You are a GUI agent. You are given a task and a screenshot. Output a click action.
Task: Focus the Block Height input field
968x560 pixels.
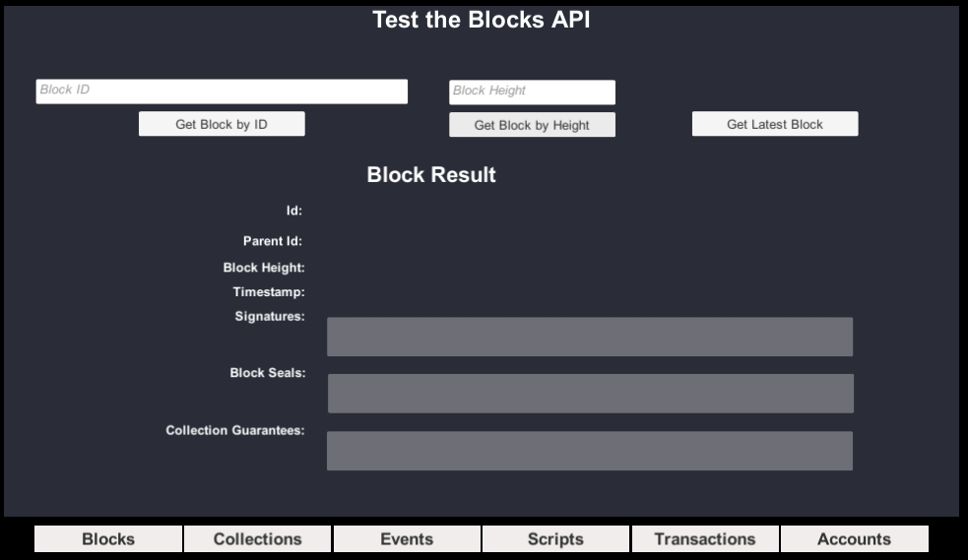[x=532, y=93]
